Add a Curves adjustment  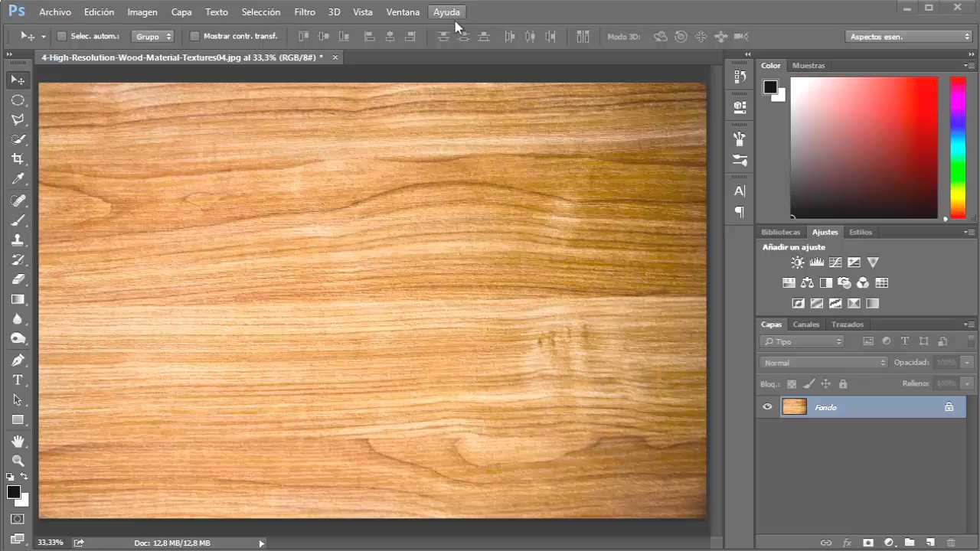pyautogui.click(x=835, y=262)
